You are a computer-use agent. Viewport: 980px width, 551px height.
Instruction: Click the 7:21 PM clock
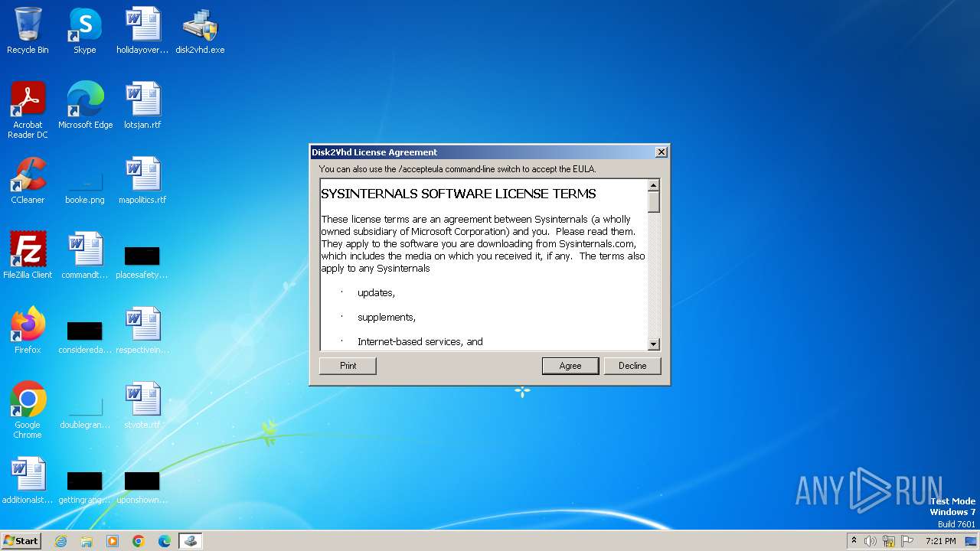tap(940, 541)
